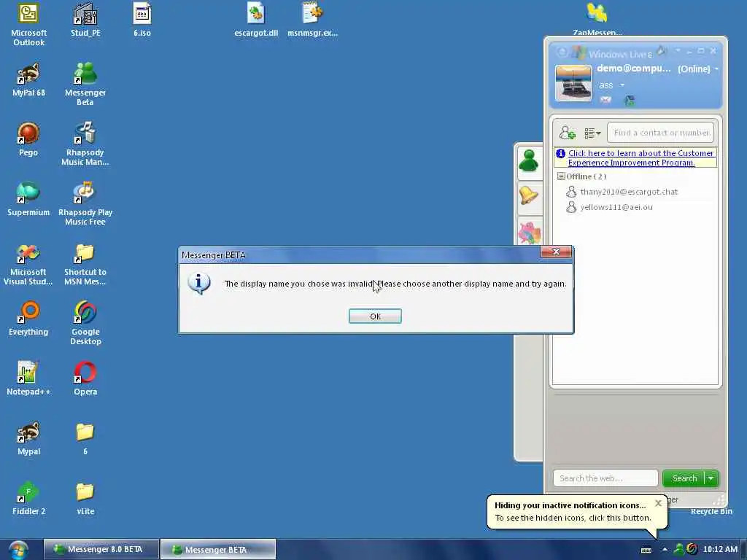Click the green Search button
Image resolution: width=747 pixels, height=560 pixels.
coord(684,478)
